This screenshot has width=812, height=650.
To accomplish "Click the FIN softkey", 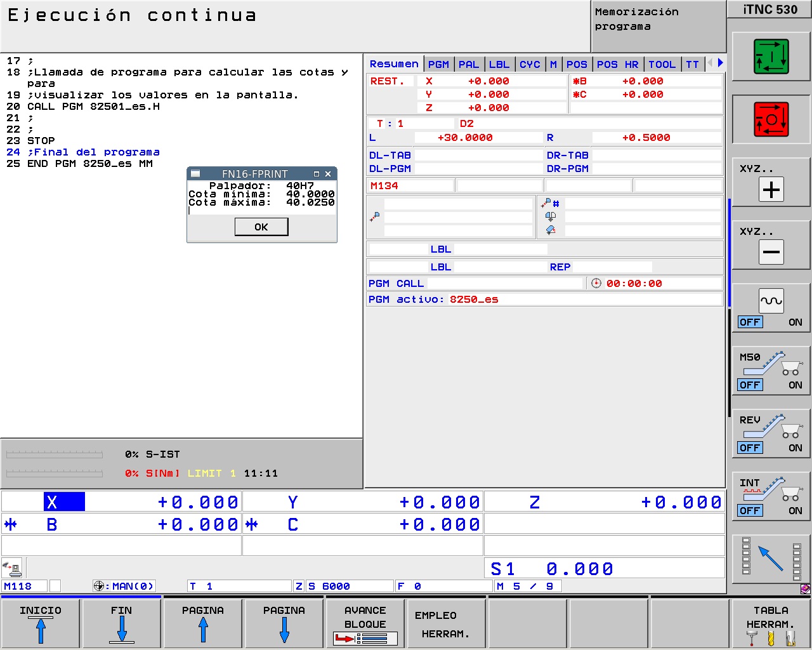I will point(121,623).
